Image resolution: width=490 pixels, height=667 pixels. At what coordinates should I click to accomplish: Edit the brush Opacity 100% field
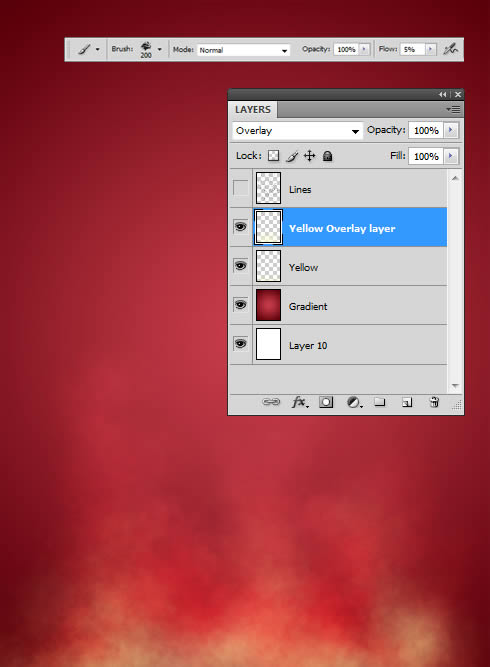(346, 49)
